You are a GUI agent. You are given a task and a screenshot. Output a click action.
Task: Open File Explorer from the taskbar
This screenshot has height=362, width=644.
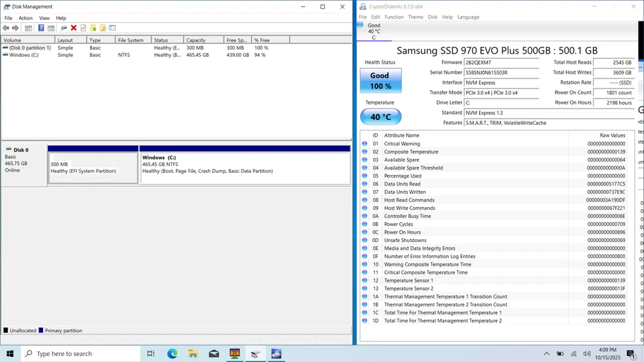pyautogui.click(x=193, y=353)
